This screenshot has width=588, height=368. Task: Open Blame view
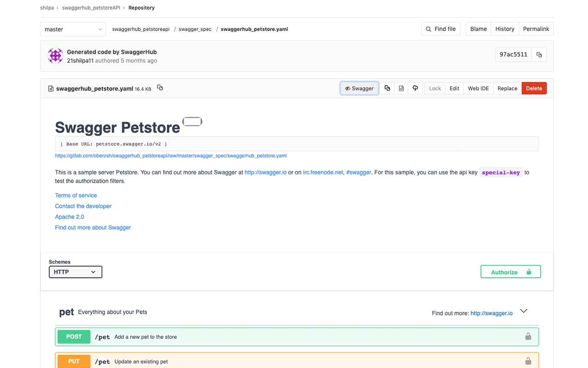click(479, 29)
